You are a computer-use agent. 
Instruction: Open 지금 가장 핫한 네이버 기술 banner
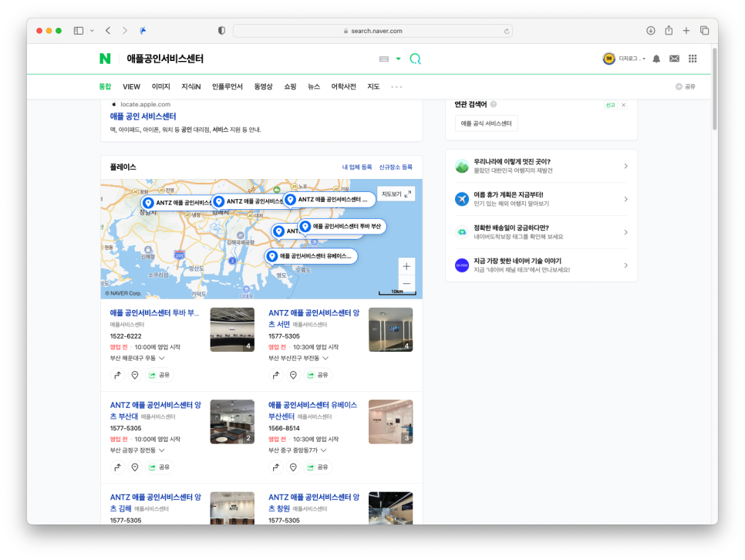pos(541,265)
